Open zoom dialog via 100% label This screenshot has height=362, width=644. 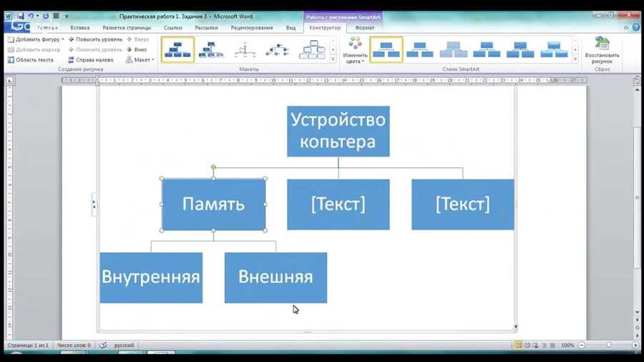pyautogui.click(x=567, y=345)
